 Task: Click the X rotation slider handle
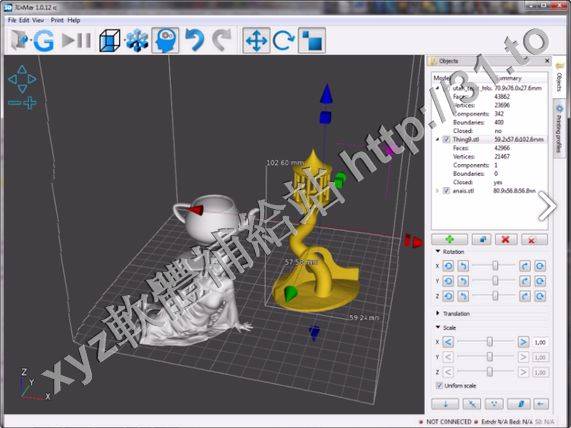(x=495, y=266)
